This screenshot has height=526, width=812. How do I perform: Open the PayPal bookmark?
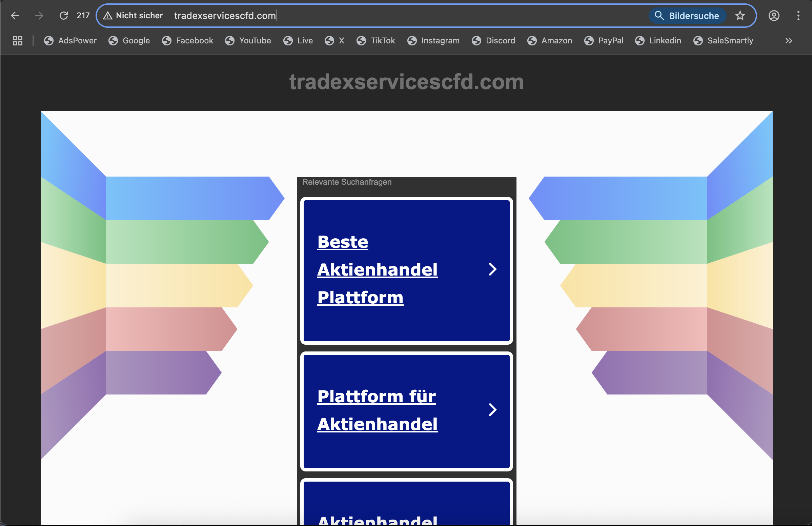tap(604, 41)
